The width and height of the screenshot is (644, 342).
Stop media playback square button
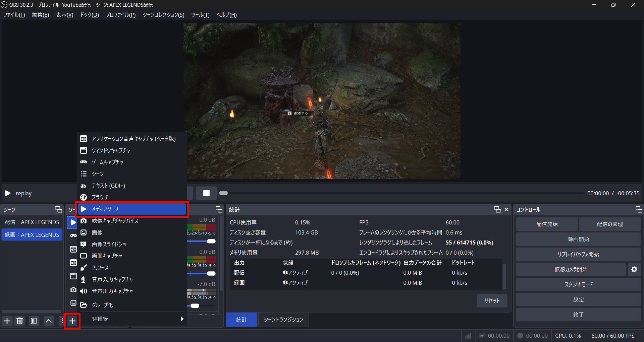point(206,193)
